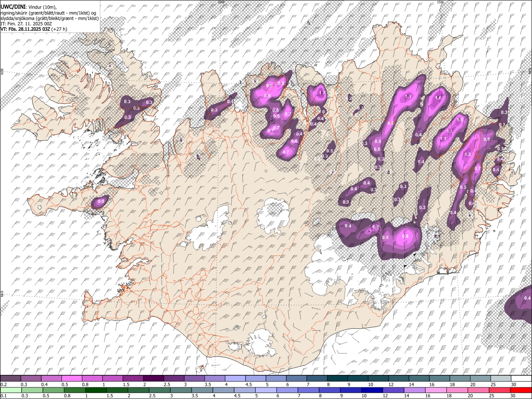Click the 1.6 snowfall value on the map
532x399 pixels.
click(x=438, y=98)
